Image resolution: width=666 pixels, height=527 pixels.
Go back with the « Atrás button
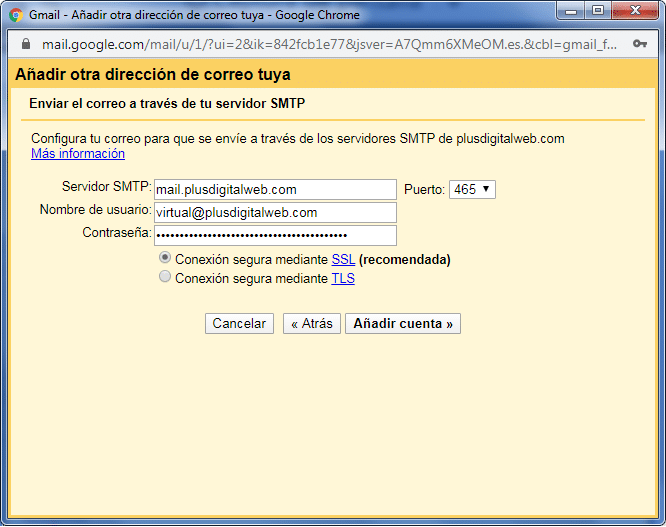tap(312, 324)
